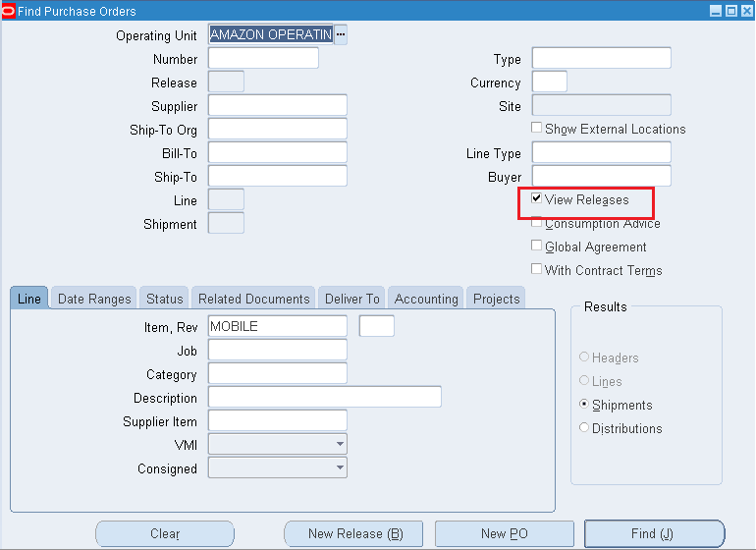This screenshot has width=756, height=550.
Task: Choose Distributions results radio button
Action: [x=584, y=427]
